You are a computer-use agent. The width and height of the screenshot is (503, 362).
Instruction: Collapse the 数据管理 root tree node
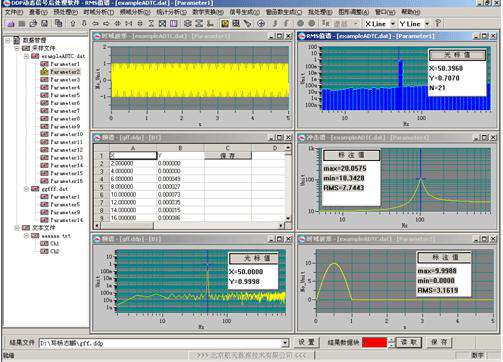point(7,40)
